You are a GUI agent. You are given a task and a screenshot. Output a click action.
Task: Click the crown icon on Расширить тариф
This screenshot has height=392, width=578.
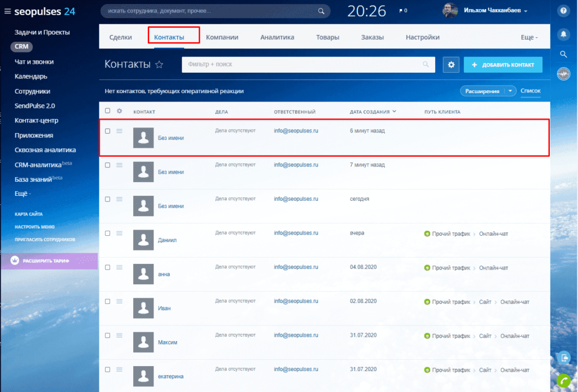coord(14,261)
